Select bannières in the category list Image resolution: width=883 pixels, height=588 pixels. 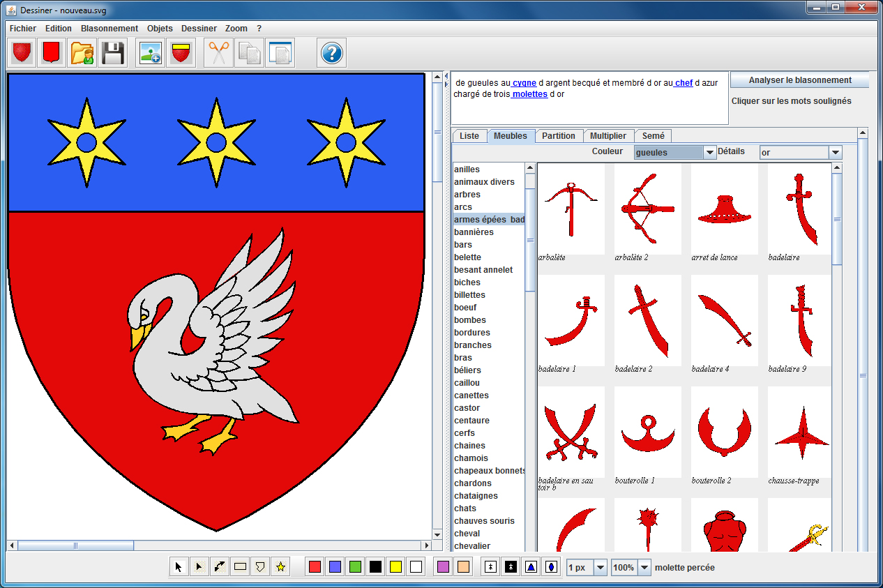pos(474,232)
